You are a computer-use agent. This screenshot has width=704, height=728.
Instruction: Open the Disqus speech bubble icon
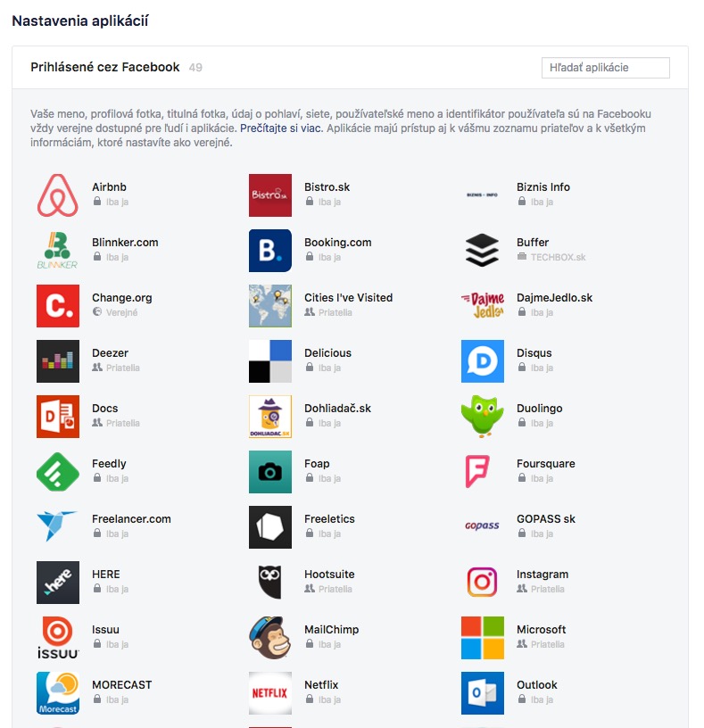pos(482,361)
